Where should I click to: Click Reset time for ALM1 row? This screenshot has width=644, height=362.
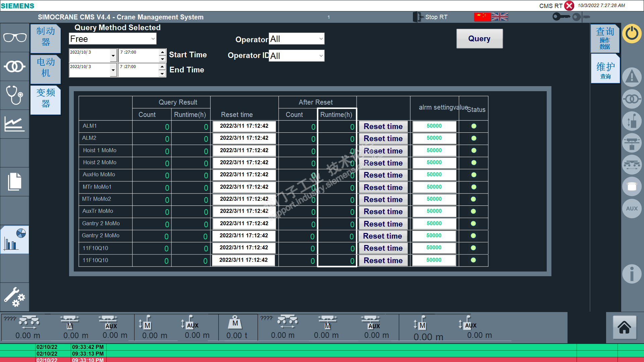pyautogui.click(x=383, y=126)
